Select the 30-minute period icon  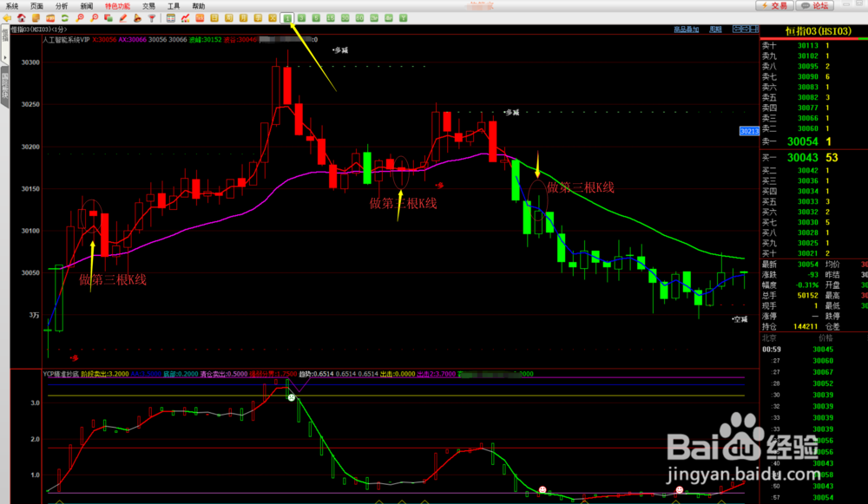(x=345, y=18)
